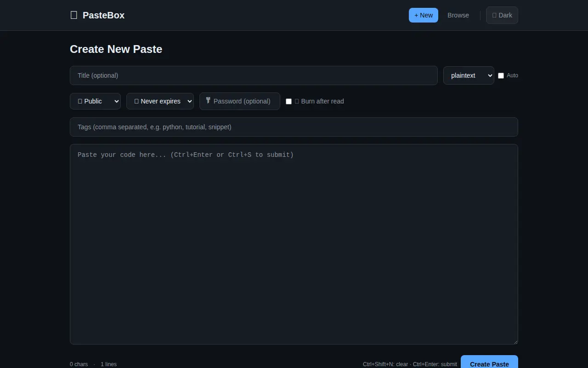
Task: Open the Browse page
Action: click(x=458, y=15)
